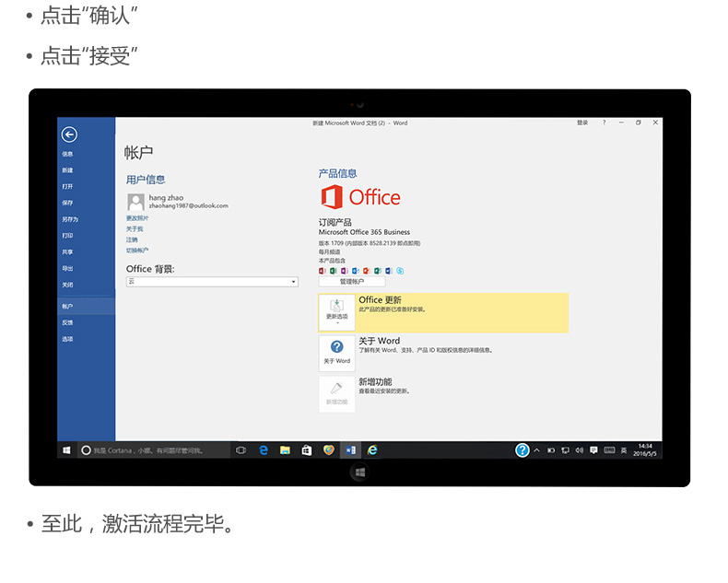Launch Edge from the taskbar

tap(264, 450)
